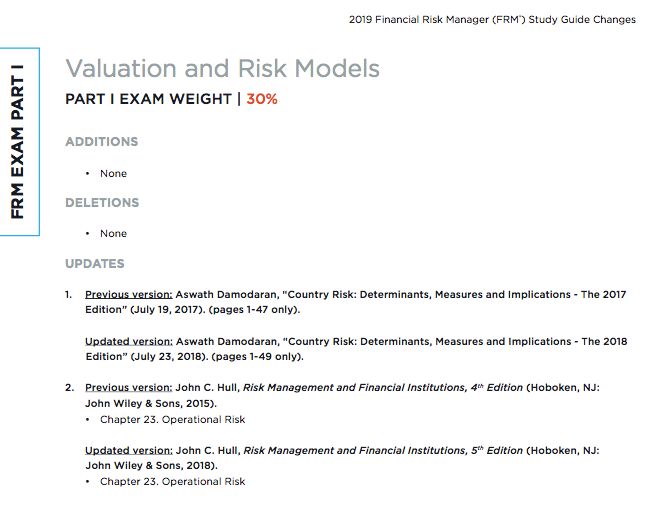Image resolution: width=669 pixels, height=519 pixels.
Task: Click the ADDITIONS section heading
Action: tap(101, 142)
